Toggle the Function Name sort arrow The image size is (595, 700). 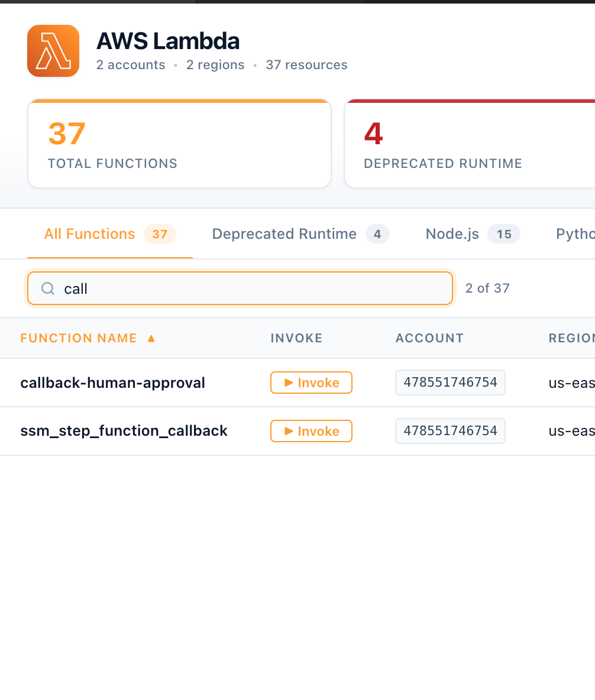[151, 338]
